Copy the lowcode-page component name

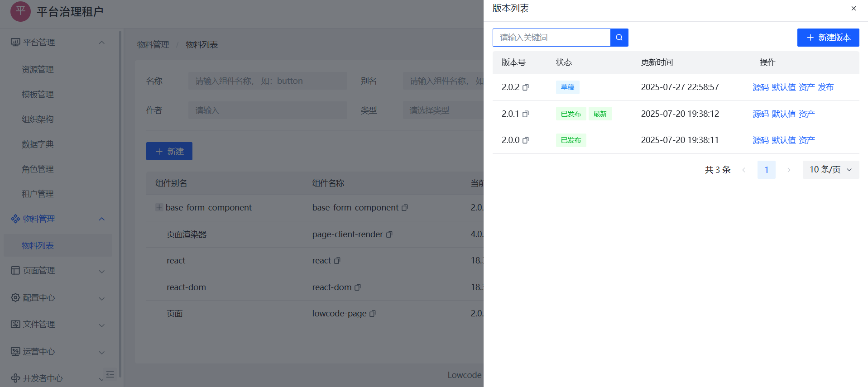click(x=373, y=314)
